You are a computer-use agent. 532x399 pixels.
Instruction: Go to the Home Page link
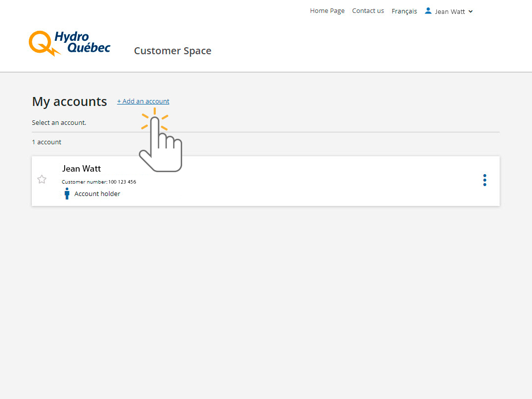coord(327,11)
